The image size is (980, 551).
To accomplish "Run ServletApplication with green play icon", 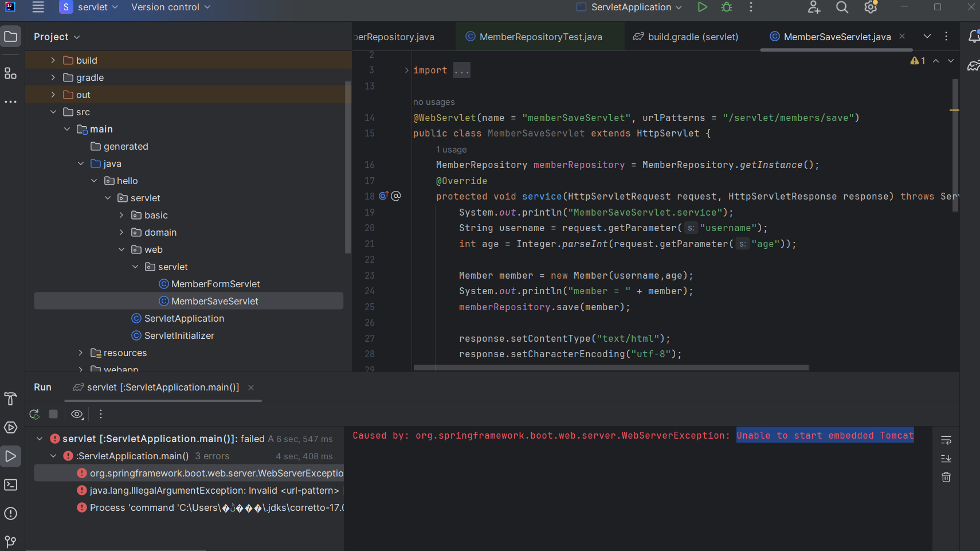I will [702, 7].
